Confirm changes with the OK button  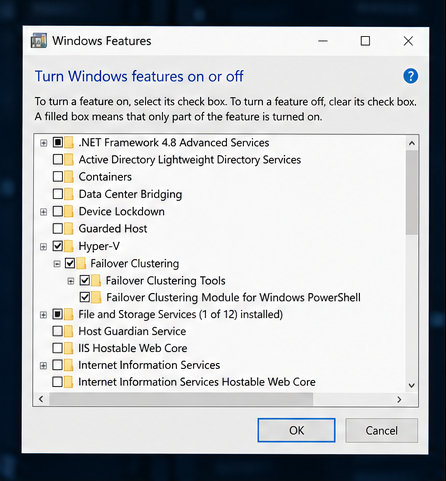(x=296, y=430)
